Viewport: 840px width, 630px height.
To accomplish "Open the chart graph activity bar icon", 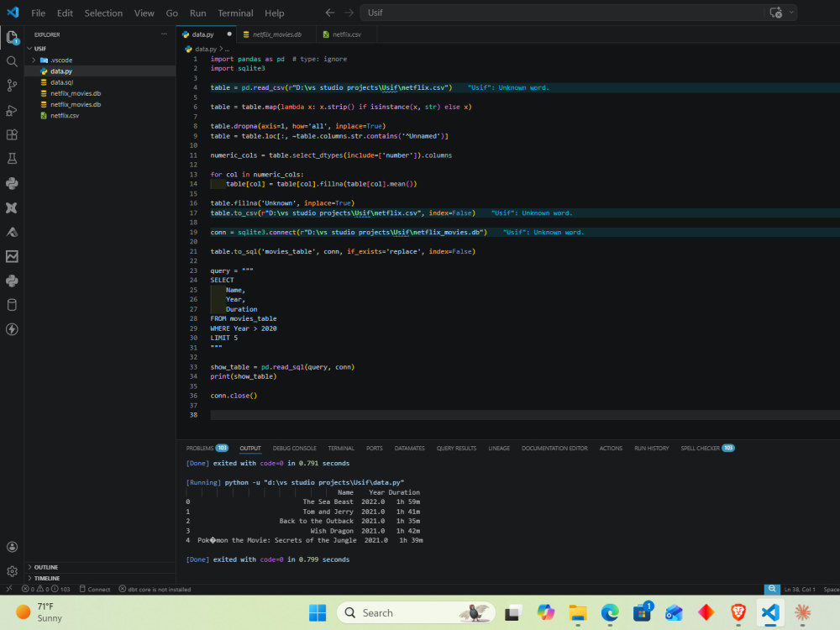I will pos(12,256).
